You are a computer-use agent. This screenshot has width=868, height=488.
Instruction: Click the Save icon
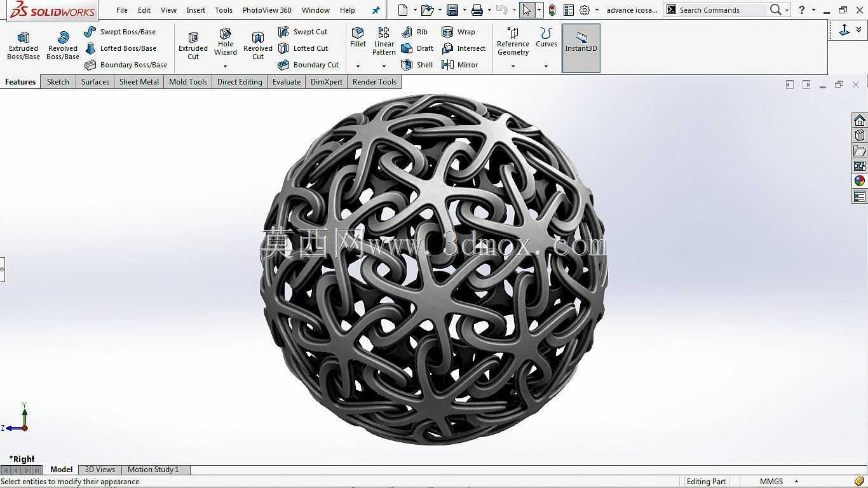pyautogui.click(x=452, y=10)
